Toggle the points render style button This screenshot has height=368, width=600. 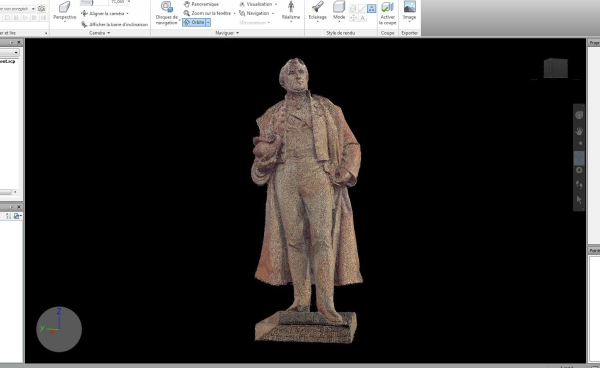pyautogui.click(x=372, y=8)
